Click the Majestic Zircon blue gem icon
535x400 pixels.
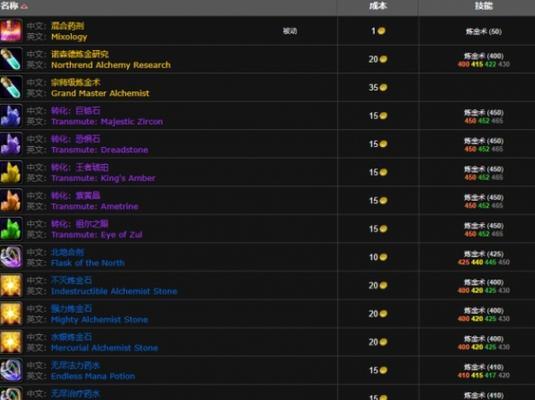pyautogui.click(x=11, y=116)
